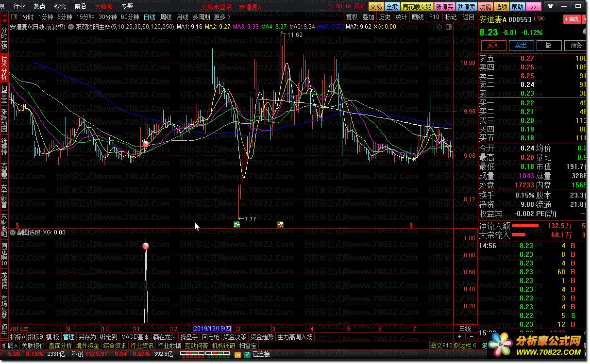Click the 历史 toolbar button

pos(385,17)
